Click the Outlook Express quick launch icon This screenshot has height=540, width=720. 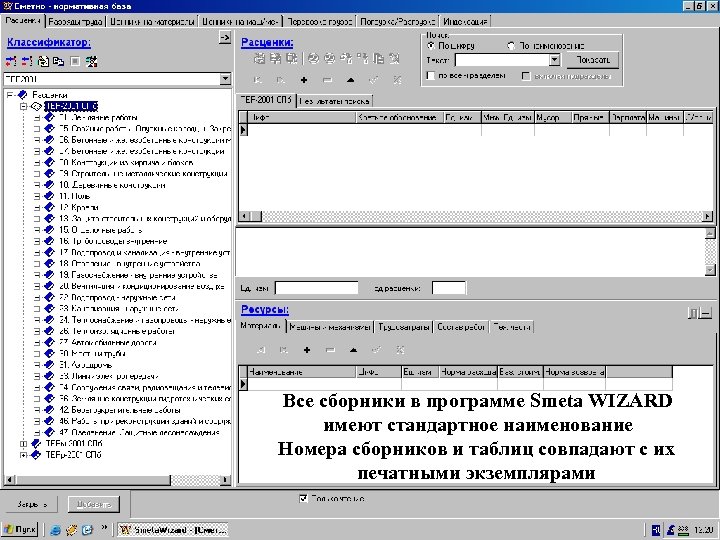point(87,530)
